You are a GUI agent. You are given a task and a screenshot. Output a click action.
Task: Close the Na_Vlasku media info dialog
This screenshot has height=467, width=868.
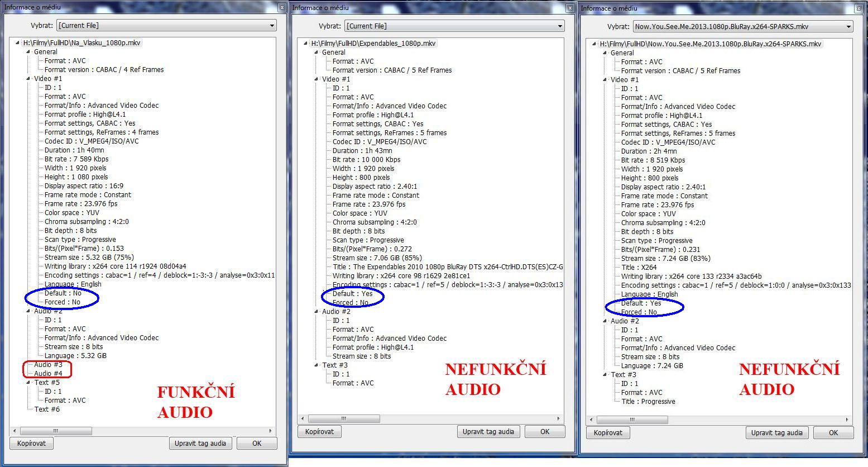tap(281, 8)
